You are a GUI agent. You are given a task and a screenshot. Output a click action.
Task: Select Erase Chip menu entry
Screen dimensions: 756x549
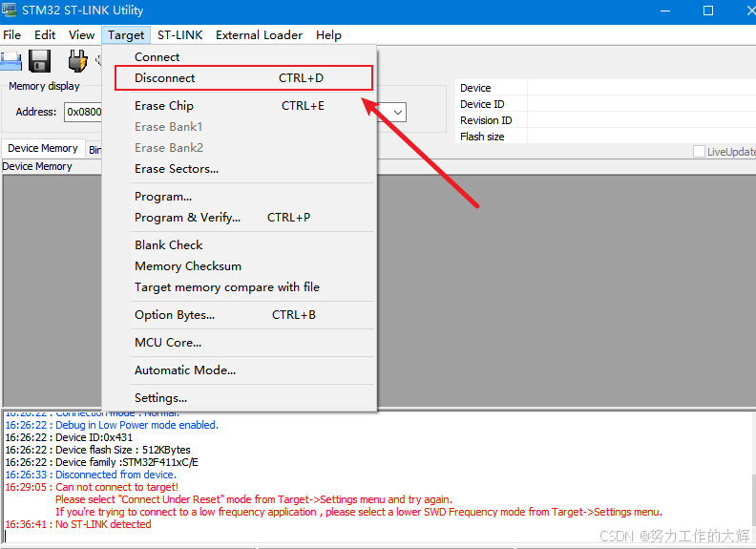240,106
